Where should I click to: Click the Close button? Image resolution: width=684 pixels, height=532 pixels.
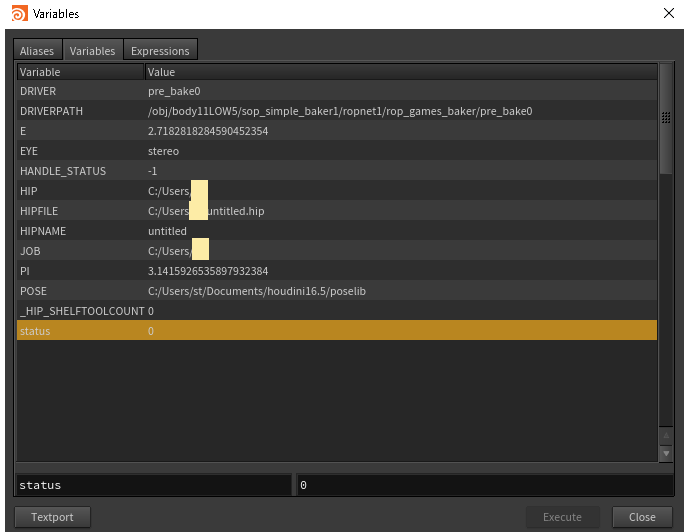642,517
